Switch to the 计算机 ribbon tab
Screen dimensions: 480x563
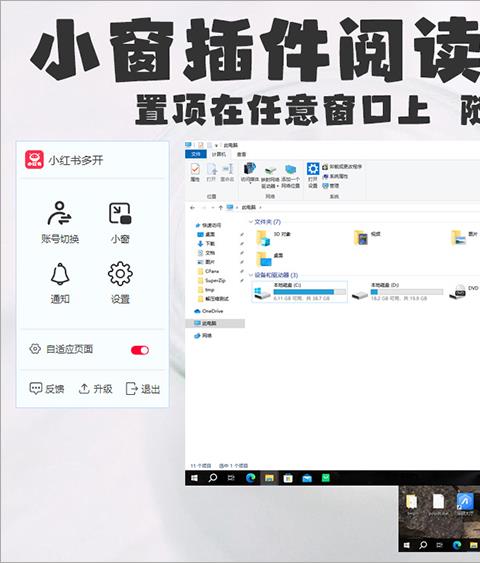click(219, 154)
